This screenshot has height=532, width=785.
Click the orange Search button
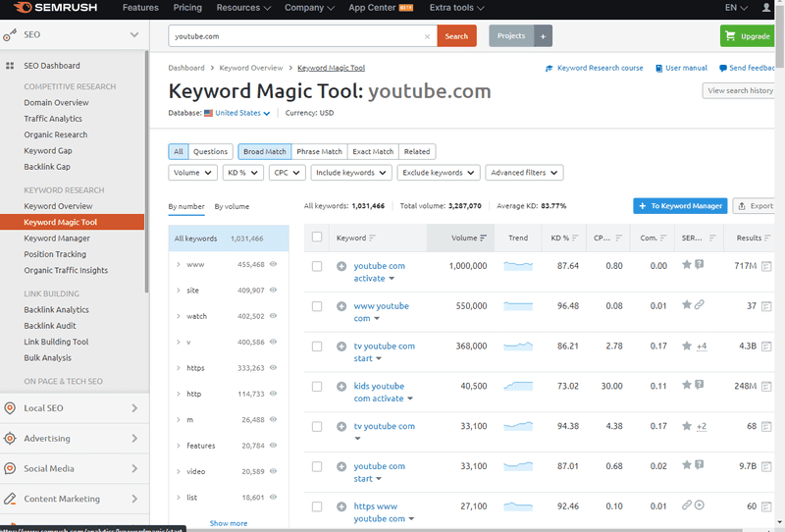pyautogui.click(x=456, y=36)
